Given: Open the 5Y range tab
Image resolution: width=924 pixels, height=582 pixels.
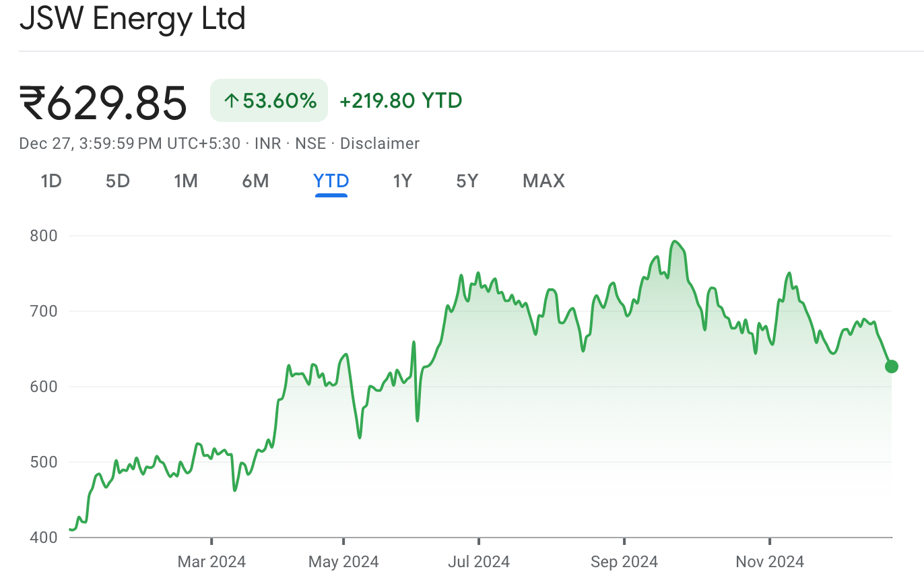Looking at the screenshot, I should 467,181.
